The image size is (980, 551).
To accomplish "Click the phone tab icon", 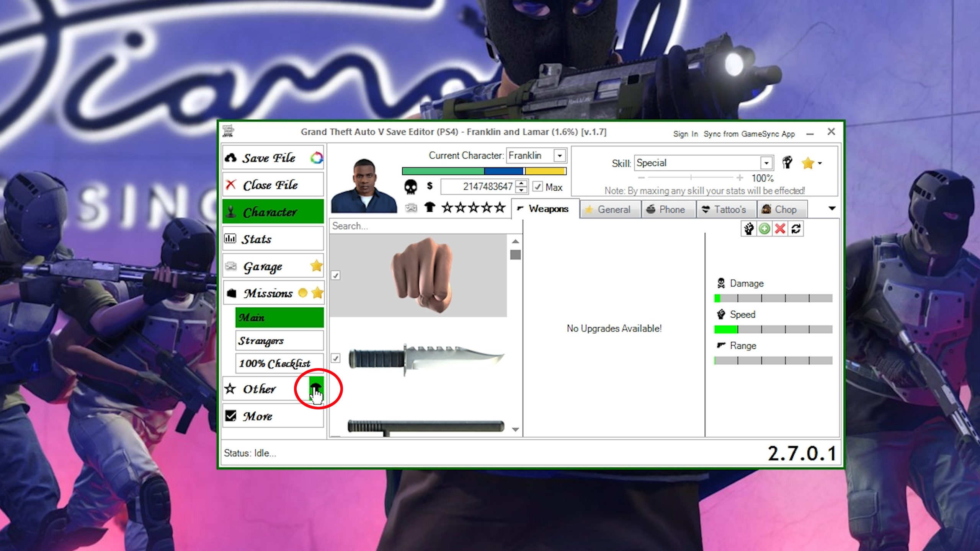I will (649, 209).
